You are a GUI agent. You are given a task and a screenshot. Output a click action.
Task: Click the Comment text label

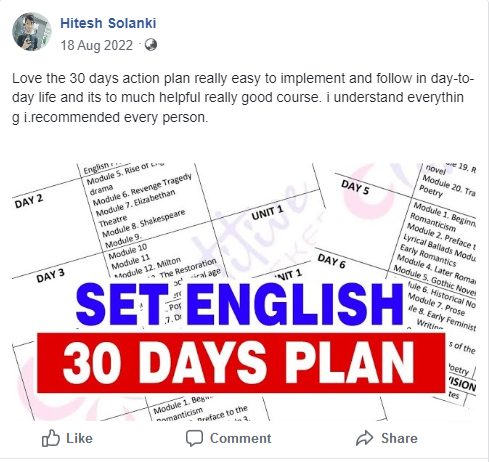(241, 438)
